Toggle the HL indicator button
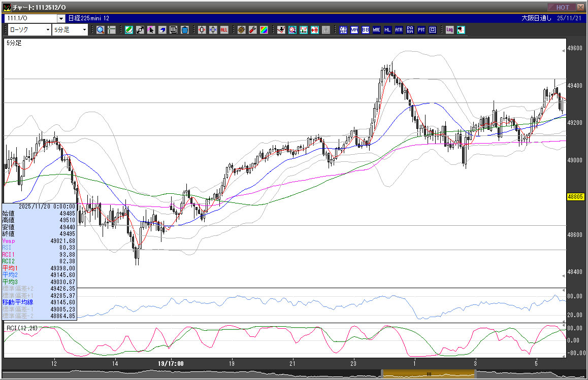This screenshot has width=588, height=380. click(x=387, y=30)
